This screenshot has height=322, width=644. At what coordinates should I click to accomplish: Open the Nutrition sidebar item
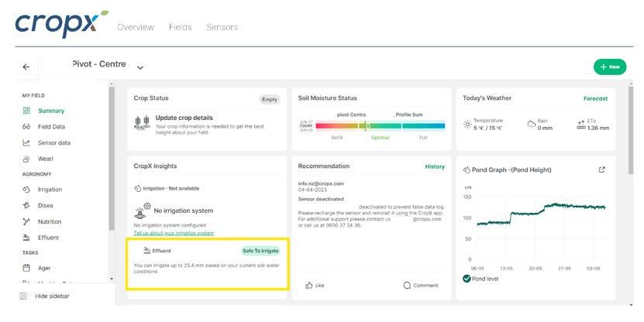(x=49, y=221)
